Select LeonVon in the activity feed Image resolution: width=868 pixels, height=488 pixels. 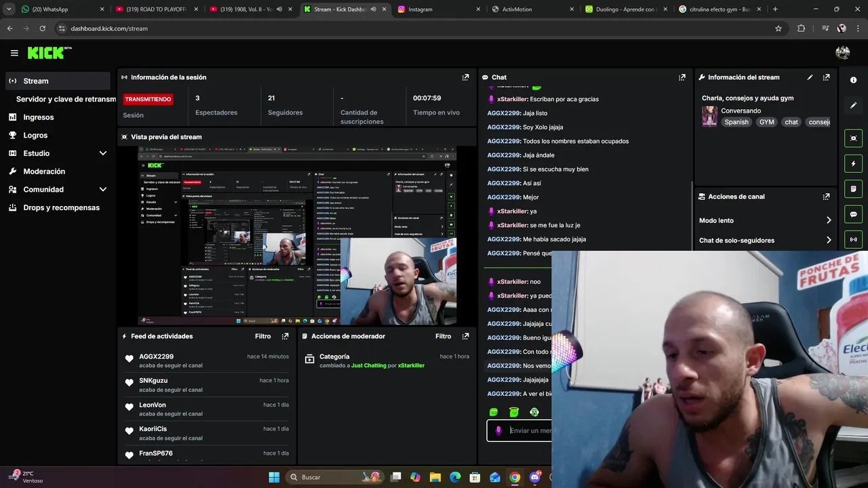pyautogui.click(x=153, y=405)
